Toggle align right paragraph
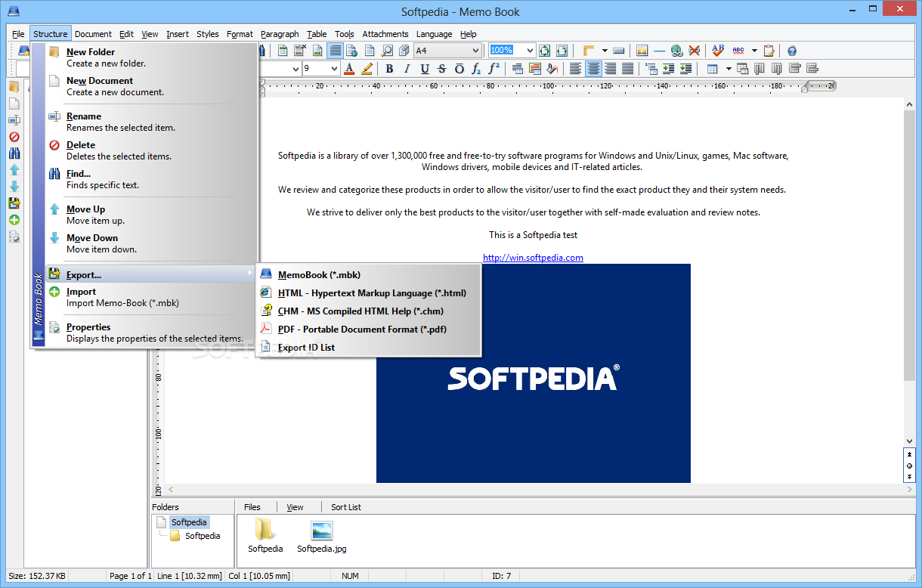 coord(610,69)
